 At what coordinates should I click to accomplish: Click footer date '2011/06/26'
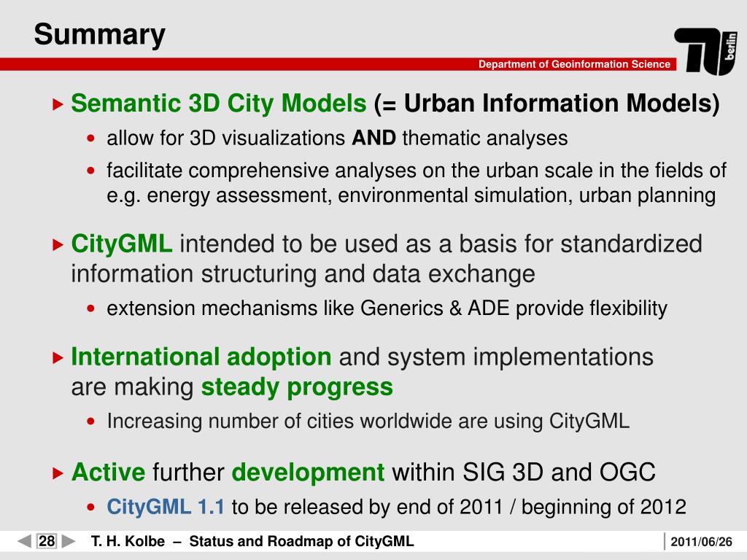701,542
